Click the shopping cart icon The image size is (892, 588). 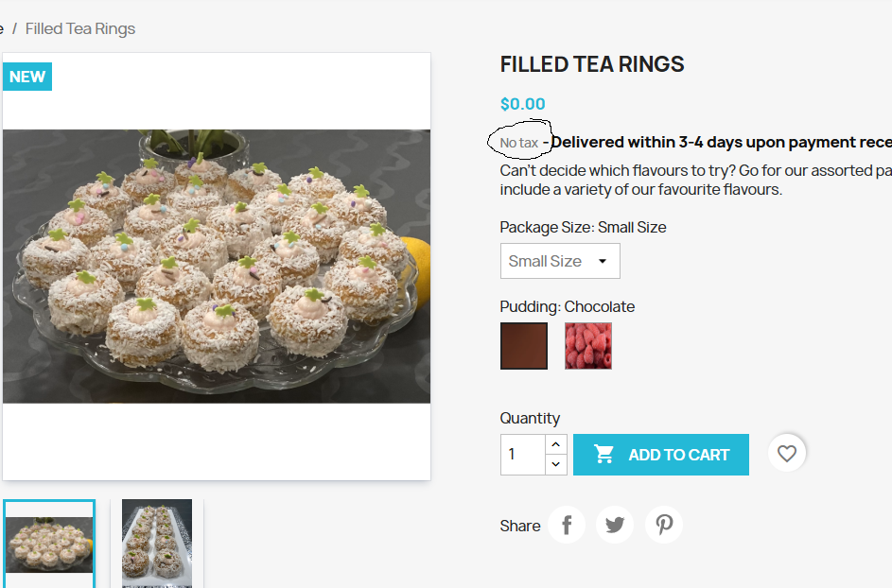click(604, 455)
